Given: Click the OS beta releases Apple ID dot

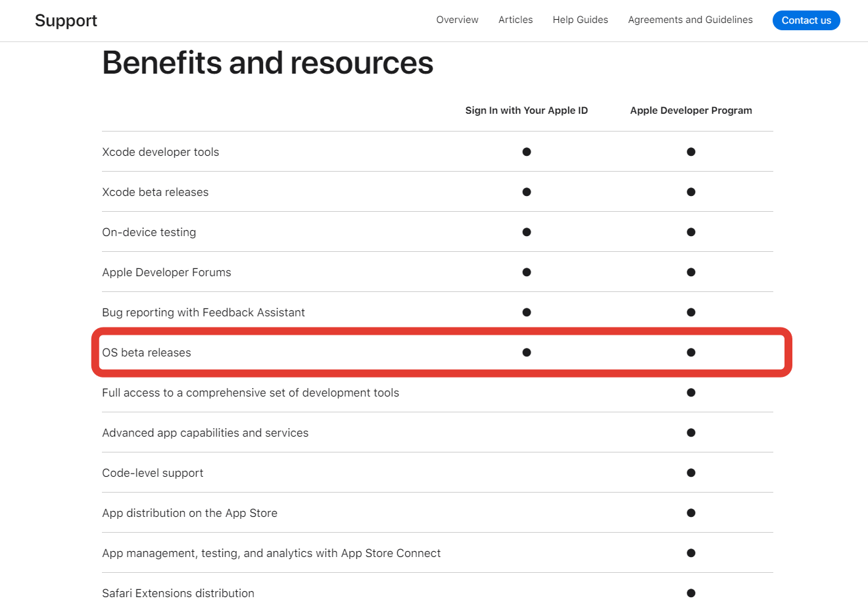Looking at the screenshot, I should [x=526, y=353].
